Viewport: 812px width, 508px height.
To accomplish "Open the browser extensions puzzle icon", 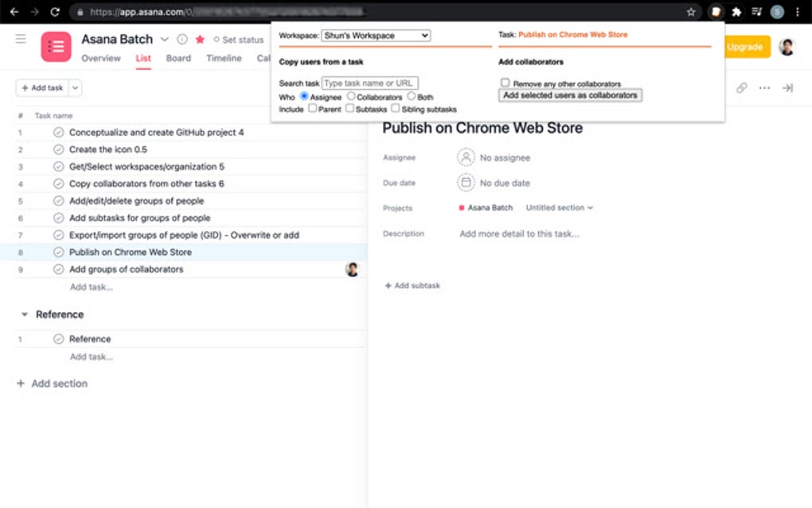I will point(735,12).
